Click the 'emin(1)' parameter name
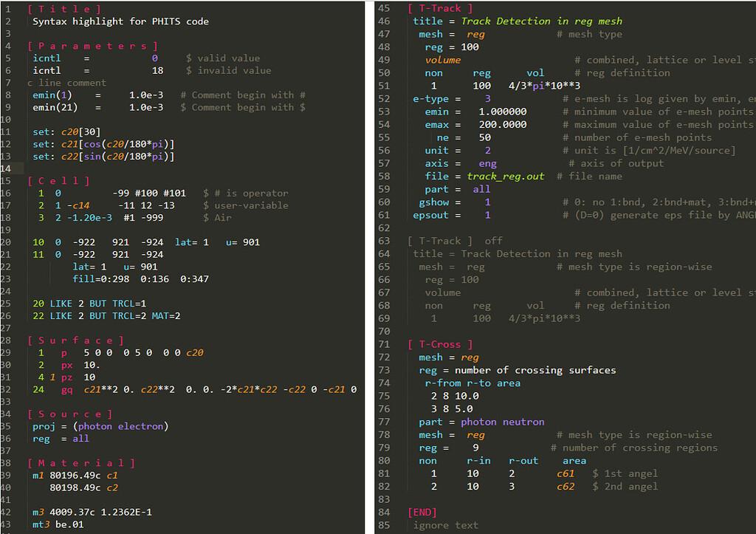 (x=52, y=95)
